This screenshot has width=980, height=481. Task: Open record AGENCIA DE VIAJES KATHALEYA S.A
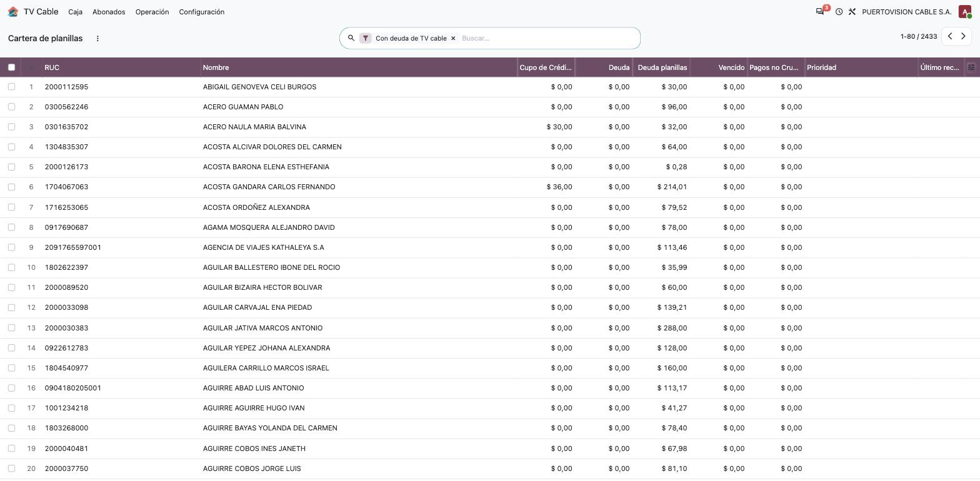tap(263, 247)
